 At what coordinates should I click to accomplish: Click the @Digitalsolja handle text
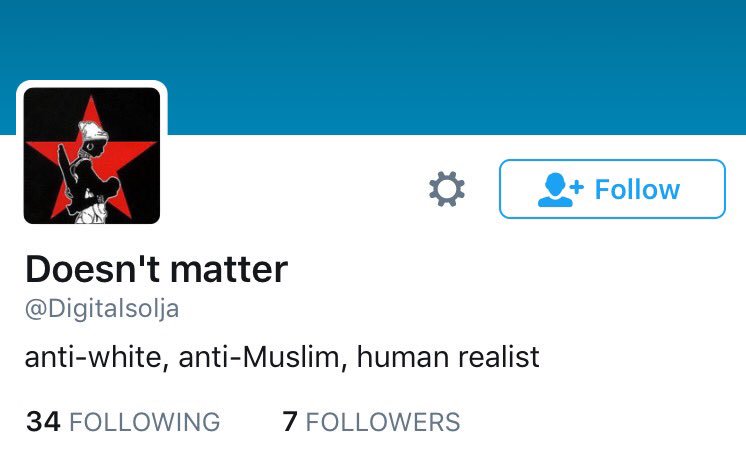point(102,309)
